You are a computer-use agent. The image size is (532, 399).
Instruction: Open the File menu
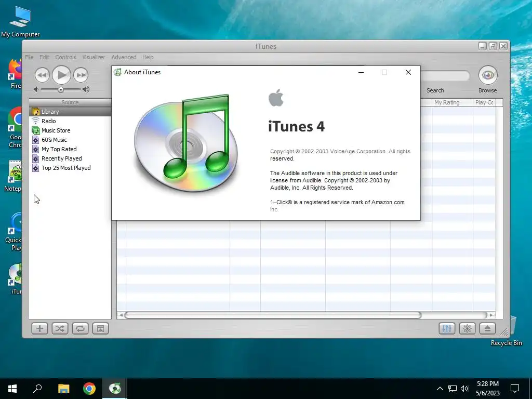click(x=29, y=57)
